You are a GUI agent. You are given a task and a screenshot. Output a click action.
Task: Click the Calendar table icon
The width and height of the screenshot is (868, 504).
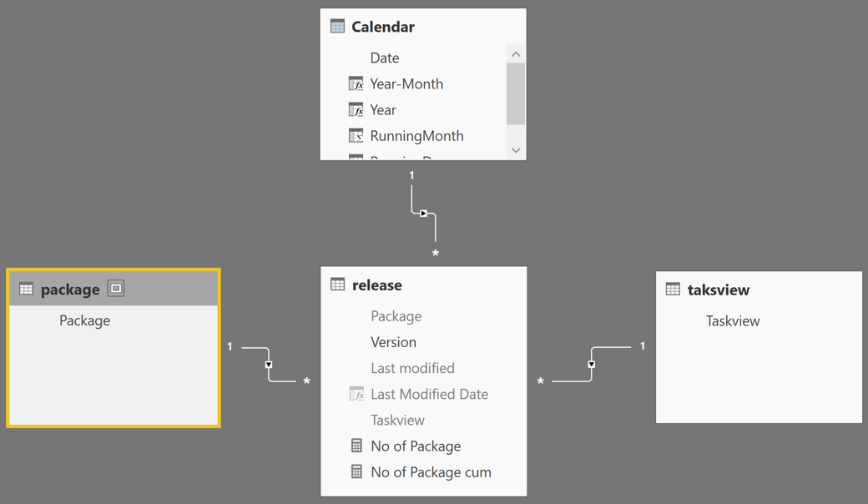click(x=337, y=26)
